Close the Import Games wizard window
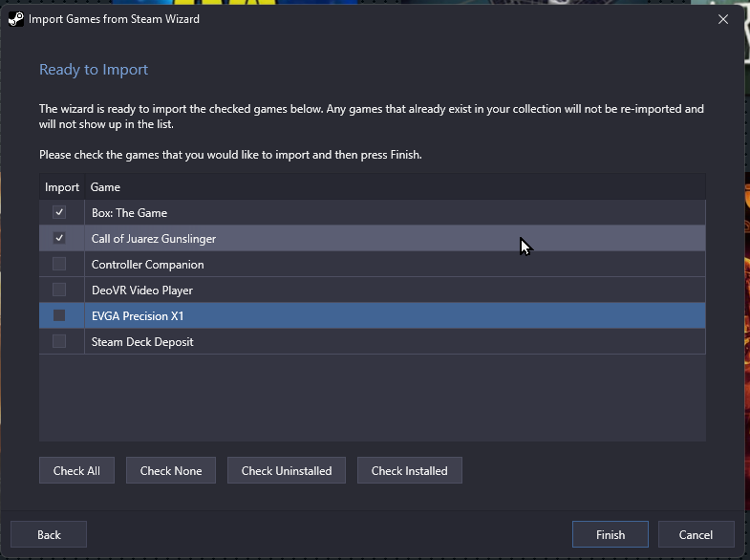 coord(722,19)
